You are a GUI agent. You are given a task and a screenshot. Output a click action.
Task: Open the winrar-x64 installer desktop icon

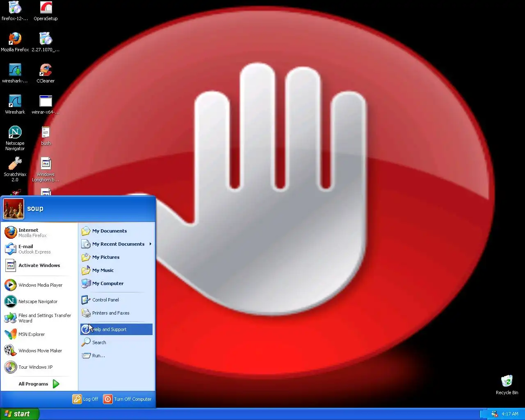click(46, 105)
